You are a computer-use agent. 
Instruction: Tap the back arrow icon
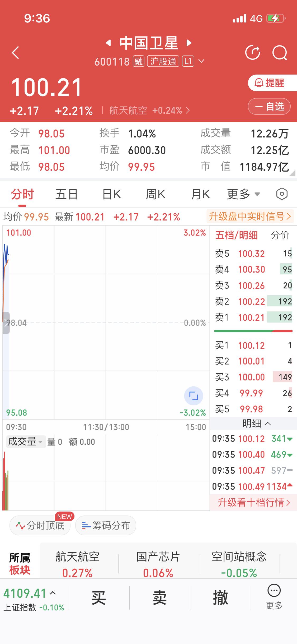tap(16, 52)
